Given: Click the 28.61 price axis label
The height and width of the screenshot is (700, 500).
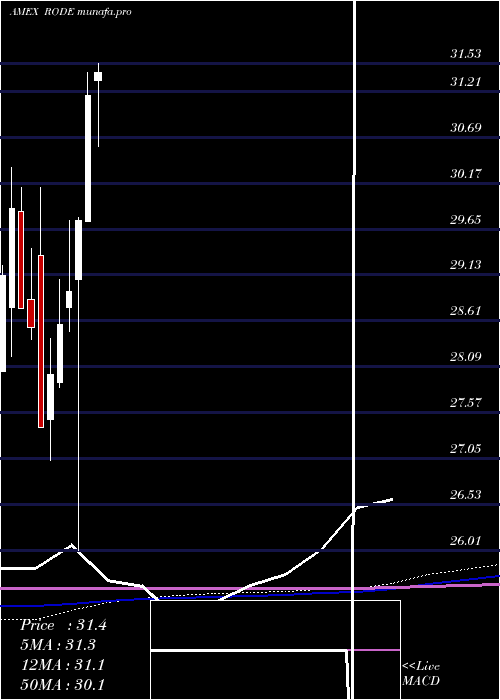Looking at the screenshot, I should tap(466, 311).
